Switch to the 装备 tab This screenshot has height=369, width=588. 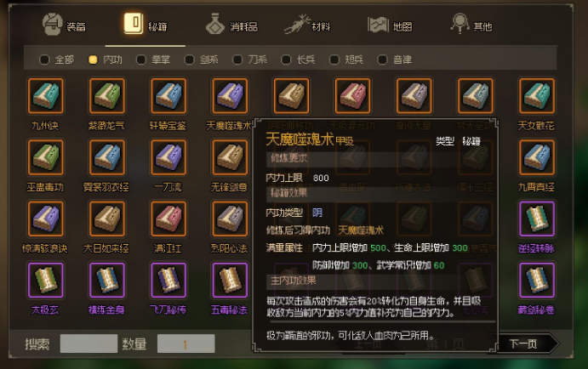tap(64, 25)
